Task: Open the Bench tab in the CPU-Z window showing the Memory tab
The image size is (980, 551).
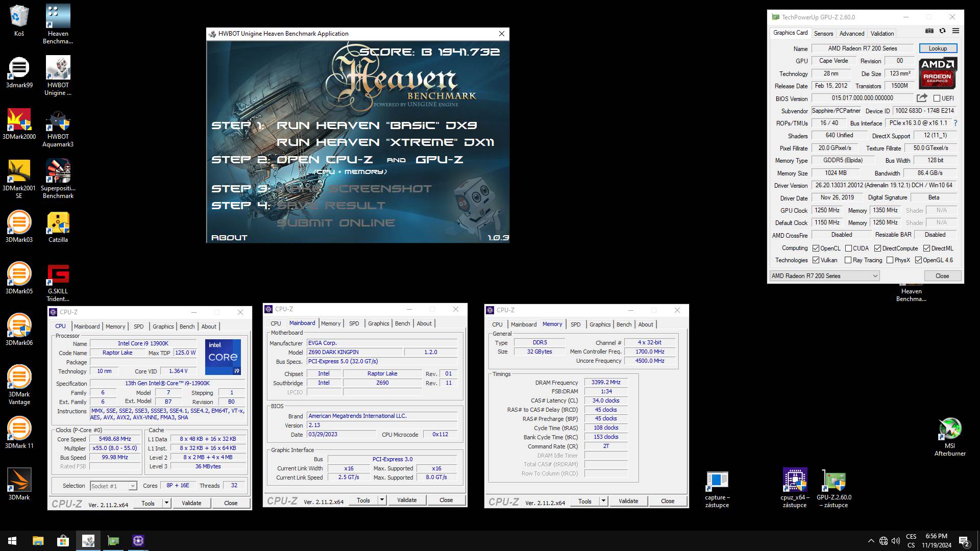Action: pyautogui.click(x=624, y=324)
